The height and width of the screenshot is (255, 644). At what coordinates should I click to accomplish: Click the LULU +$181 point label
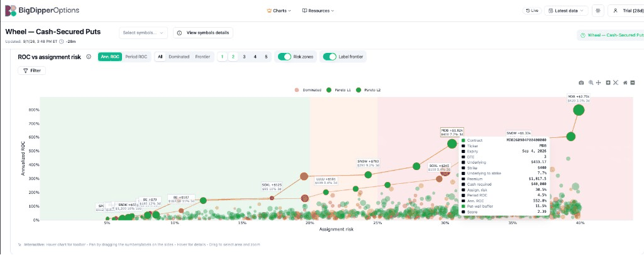[326, 181]
